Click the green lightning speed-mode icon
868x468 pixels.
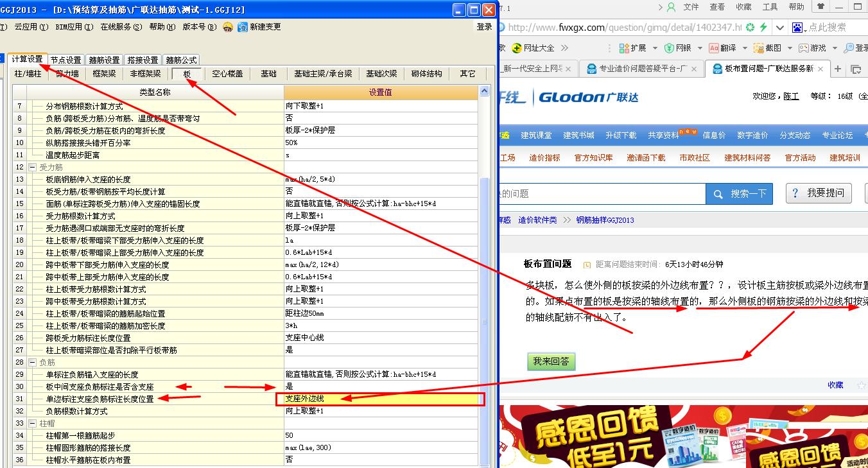(x=763, y=28)
